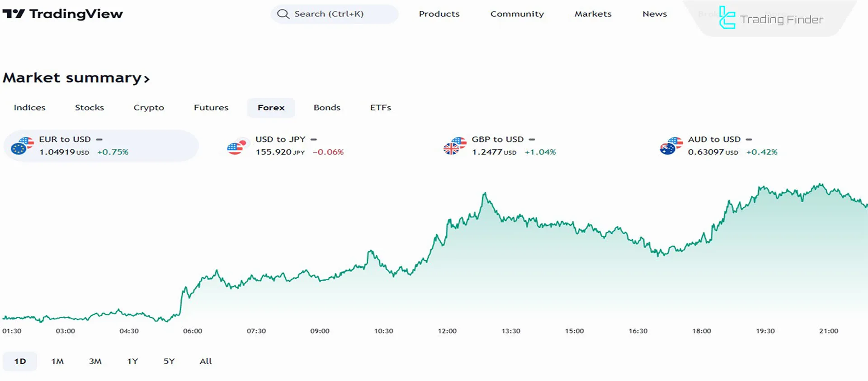The height and width of the screenshot is (381, 868).
Task: Open the Market summary heading link
Action: [76, 78]
